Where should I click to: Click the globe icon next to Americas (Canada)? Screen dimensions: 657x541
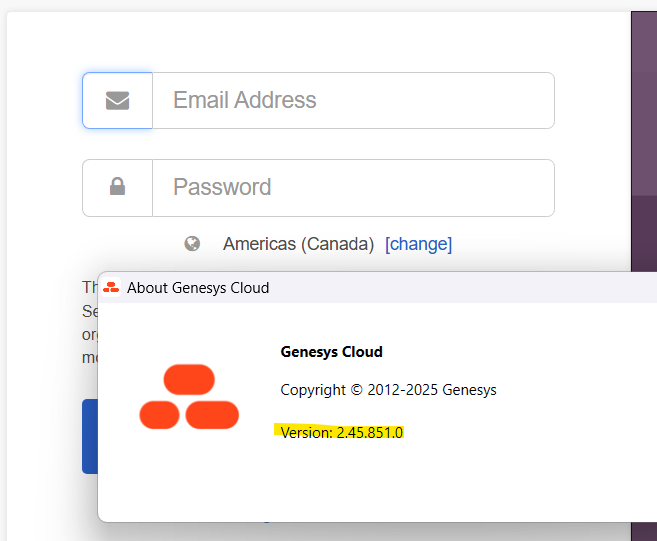(192, 243)
